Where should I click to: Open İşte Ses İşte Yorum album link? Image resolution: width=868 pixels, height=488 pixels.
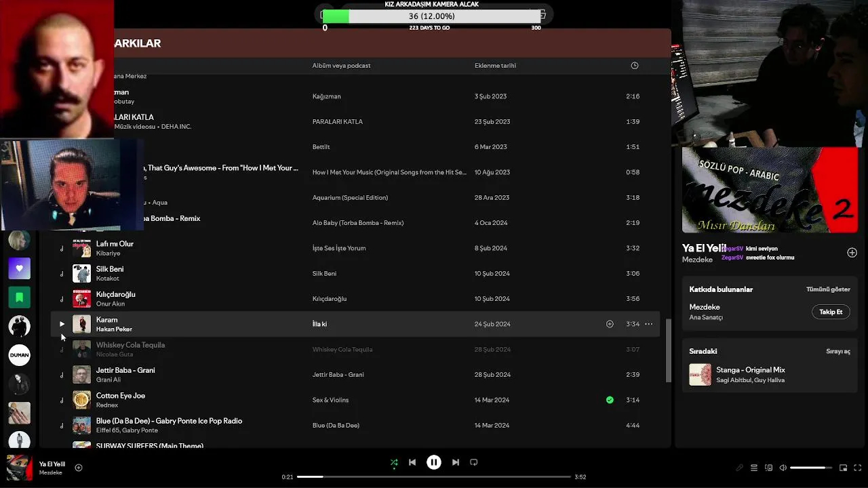pyautogui.click(x=339, y=248)
